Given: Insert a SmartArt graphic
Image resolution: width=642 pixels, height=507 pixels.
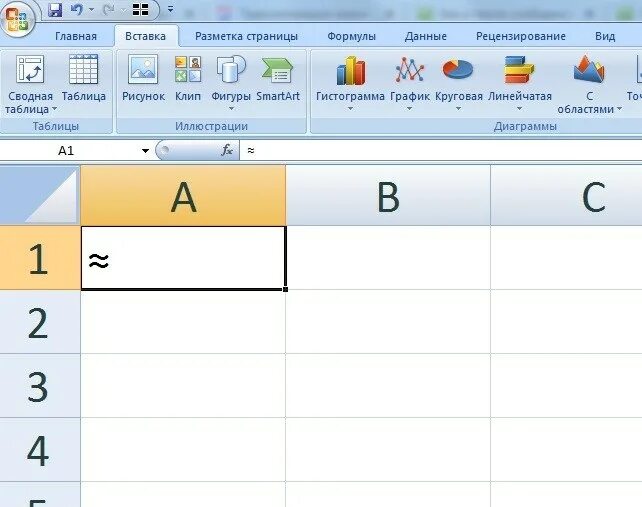Looking at the screenshot, I should (278, 78).
